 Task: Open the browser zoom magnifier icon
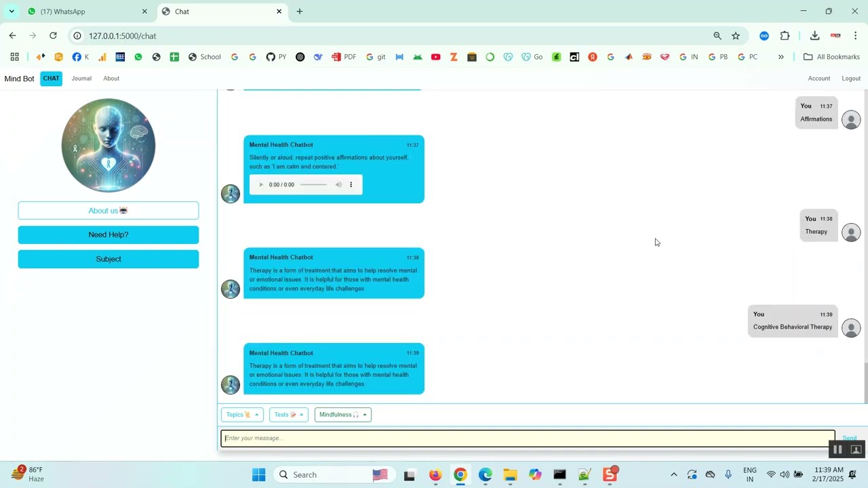(717, 36)
